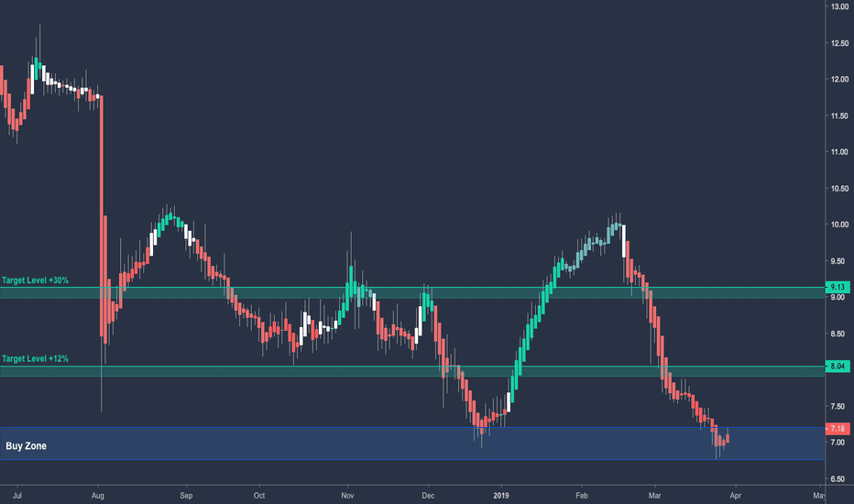Click the 'Target Level +30%' label
Screen dimensions: 854x504
coord(36,280)
